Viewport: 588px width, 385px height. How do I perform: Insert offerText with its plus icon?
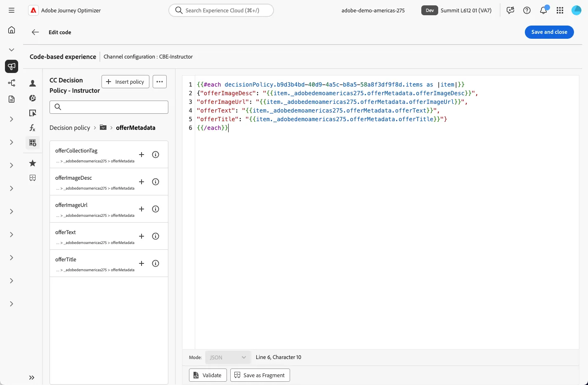click(x=142, y=236)
